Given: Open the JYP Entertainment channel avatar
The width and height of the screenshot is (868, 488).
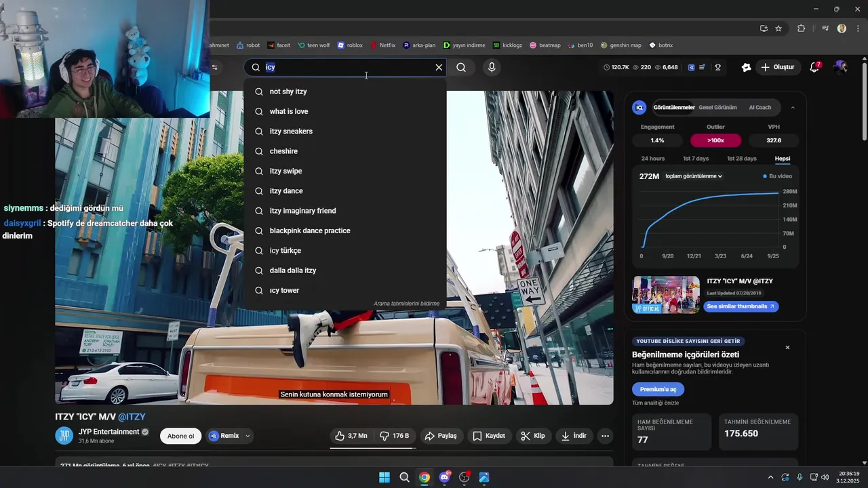Looking at the screenshot, I should [x=64, y=436].
